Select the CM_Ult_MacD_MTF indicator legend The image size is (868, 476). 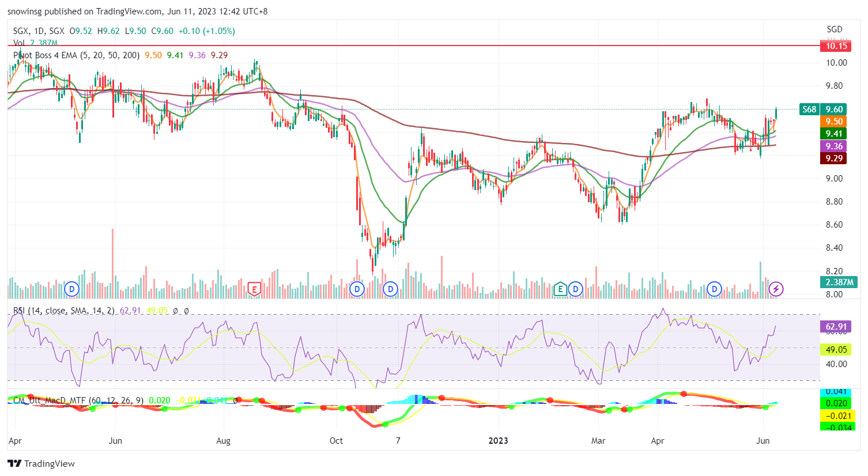(x=79, y=400)
